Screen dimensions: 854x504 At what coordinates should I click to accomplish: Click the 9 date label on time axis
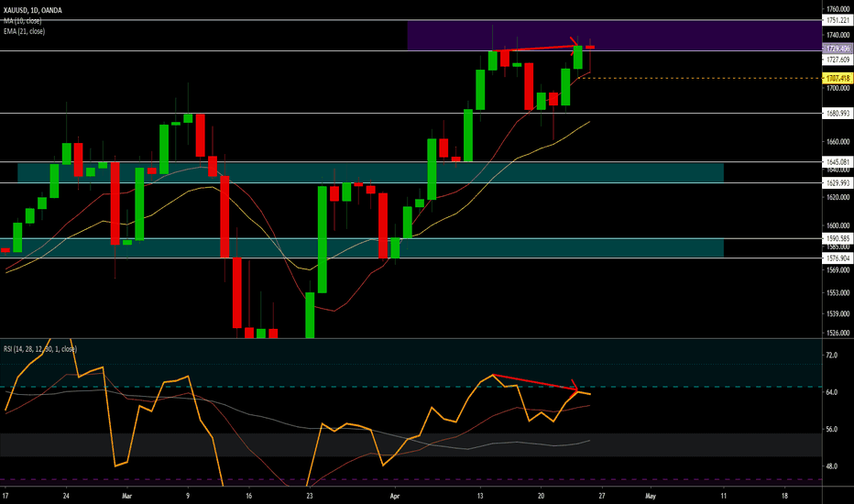click(188, 497)
